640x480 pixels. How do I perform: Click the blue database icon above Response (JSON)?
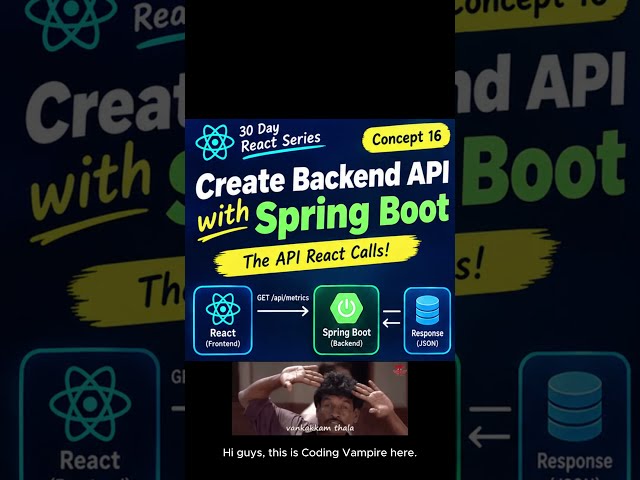pos(427,310)
